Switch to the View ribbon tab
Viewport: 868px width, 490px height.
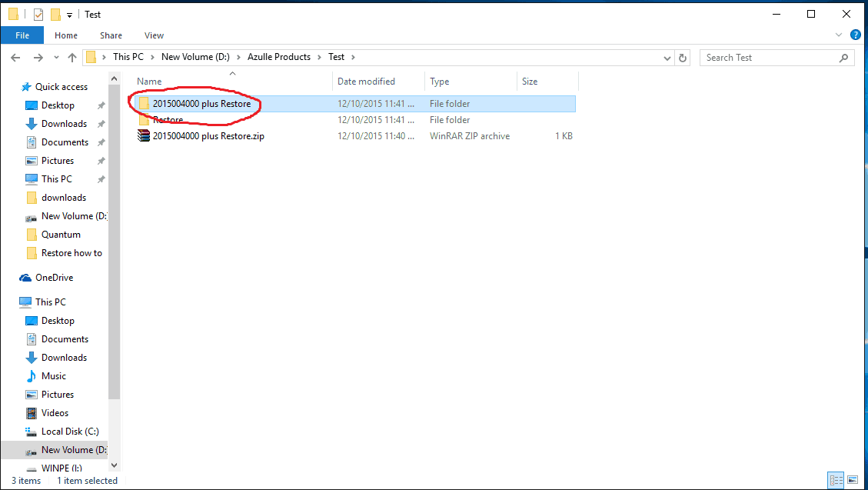pyautogui.click(x=154, y=35)
